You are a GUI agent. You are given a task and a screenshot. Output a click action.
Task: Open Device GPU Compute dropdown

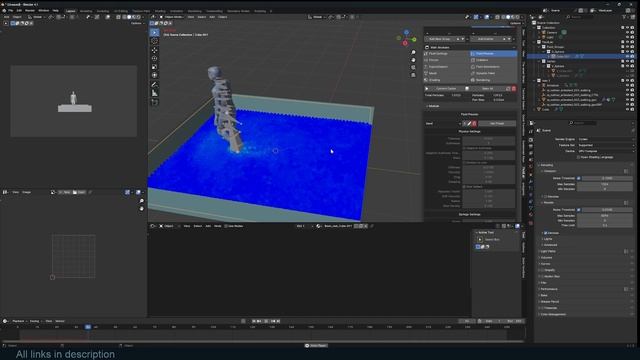606,151
